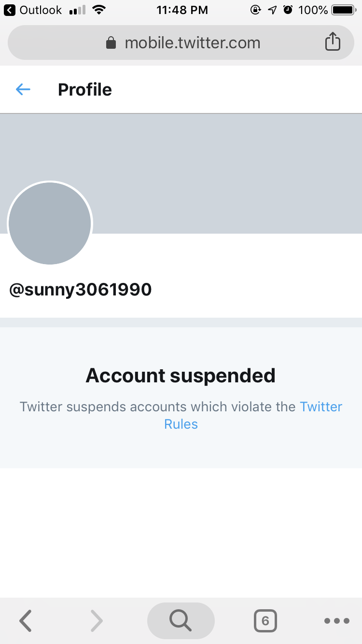The image size is (362, 644).
Task: Open the Twitter Rules link
Action: 320,407
